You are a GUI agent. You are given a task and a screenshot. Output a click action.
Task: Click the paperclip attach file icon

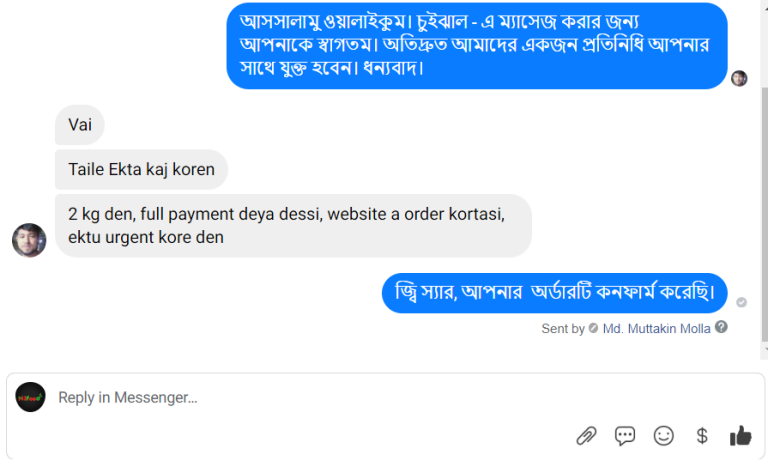586,436
